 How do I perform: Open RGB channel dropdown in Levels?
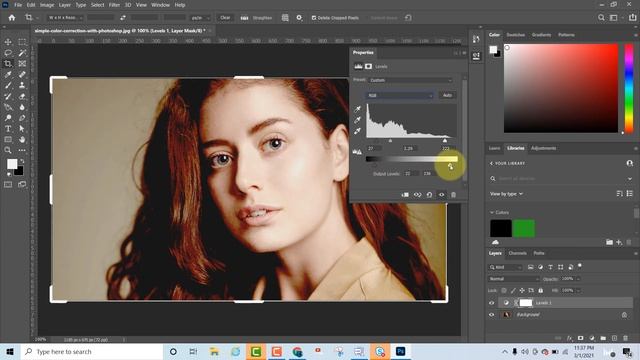(x=399, y=95)
